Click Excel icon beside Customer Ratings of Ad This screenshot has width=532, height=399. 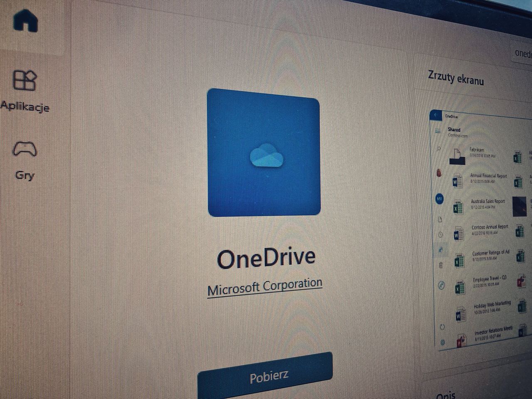(460, 261)
